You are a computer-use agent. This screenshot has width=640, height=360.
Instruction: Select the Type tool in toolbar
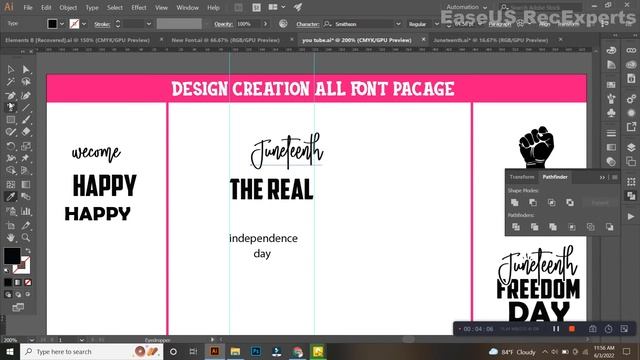(11, 107)
